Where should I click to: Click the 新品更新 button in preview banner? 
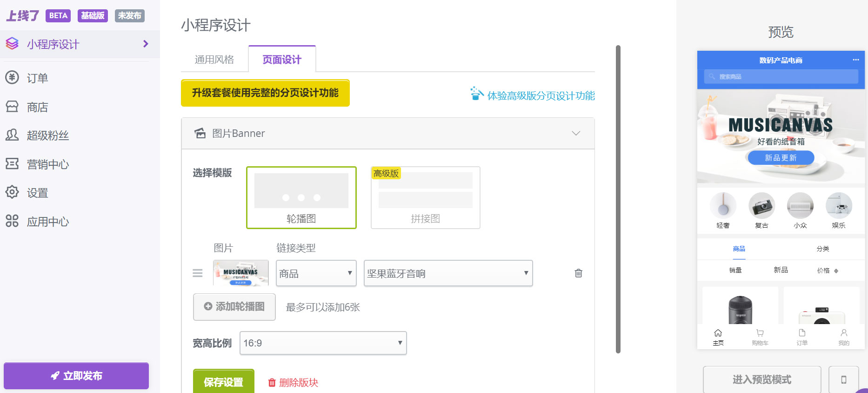[781, 158]
